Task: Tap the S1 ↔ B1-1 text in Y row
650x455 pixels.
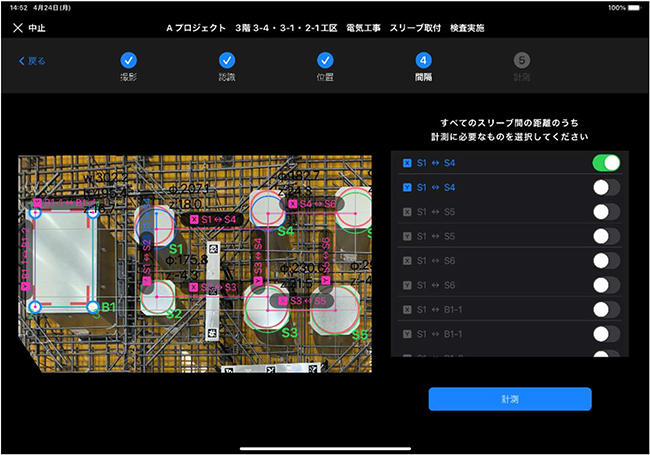Action: point(439,334)
